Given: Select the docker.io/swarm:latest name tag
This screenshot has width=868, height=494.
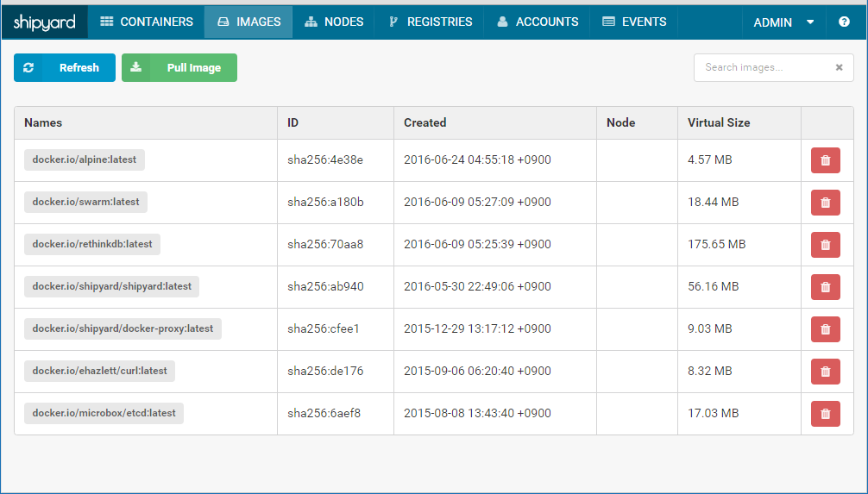Looking at the screenshot, I should (x=85, y=202).
